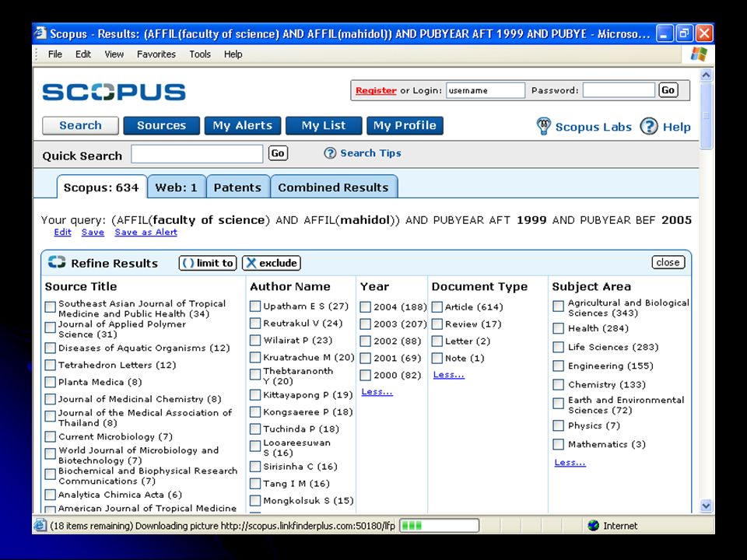The height and width of the screenshot is (560, 747).
Task: Check Southeast Asian Journal of Tropical Medicine
Action: click(x=50, y=306)
